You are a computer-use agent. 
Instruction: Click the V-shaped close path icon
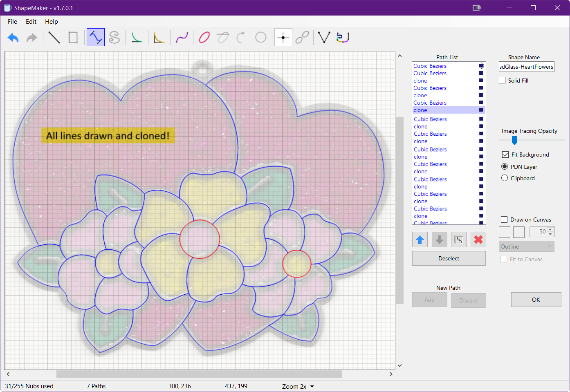[x=324, y=38]
